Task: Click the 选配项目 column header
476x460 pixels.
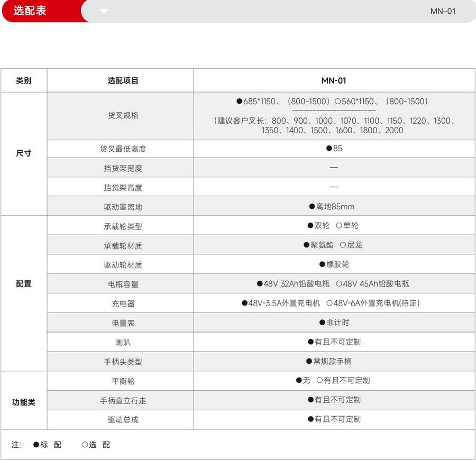Action: (123, 81)
